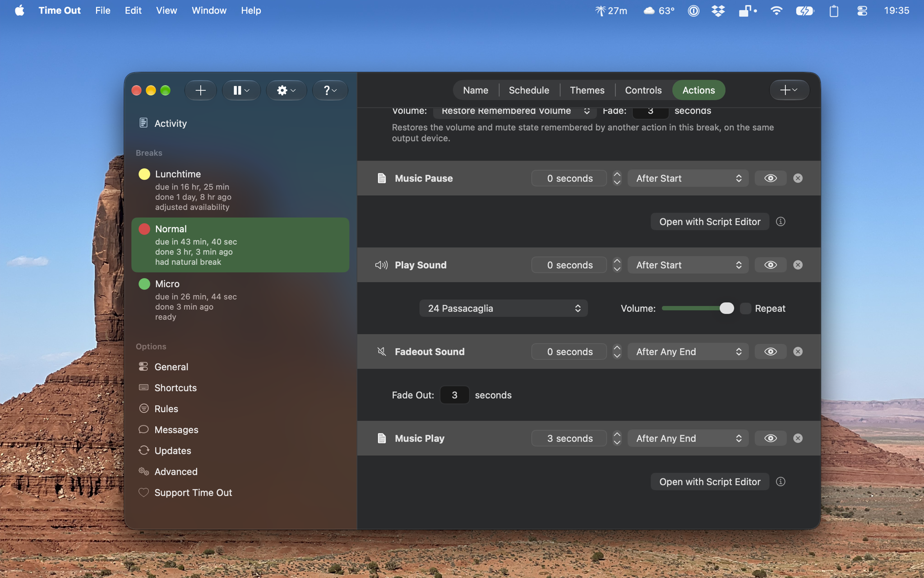Screen dimensions: 924x578
Task: Switch to the Schedule tab
Action: 529,90
